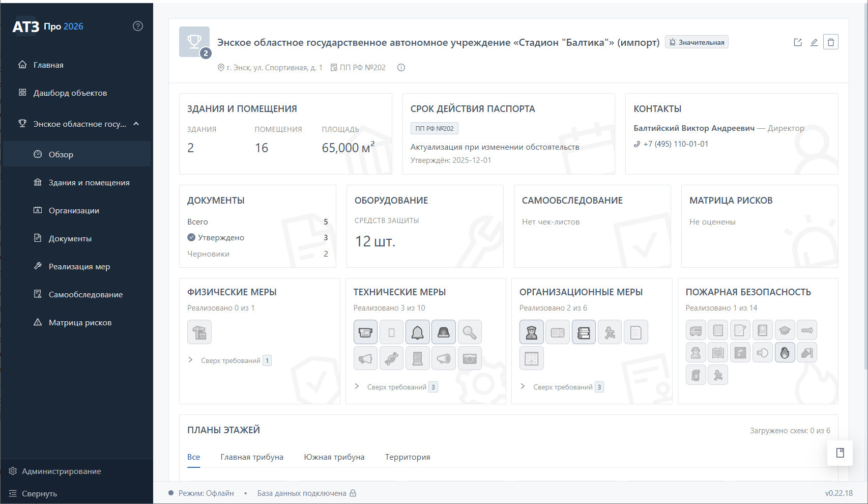Select the ticket pass organizational measure icon

pyautogui.click(x=558, y=332)
